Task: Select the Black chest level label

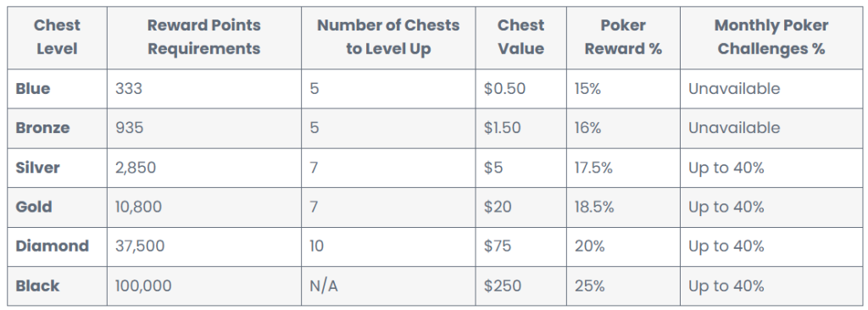Action: tap(37, 286)
